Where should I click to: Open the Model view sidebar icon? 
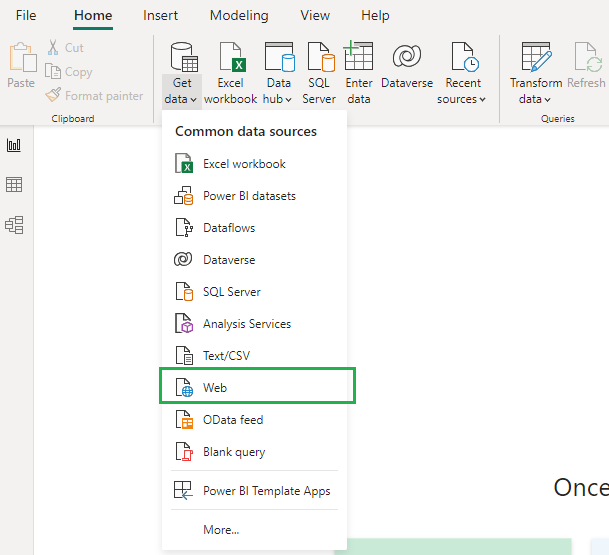(14, 225)
